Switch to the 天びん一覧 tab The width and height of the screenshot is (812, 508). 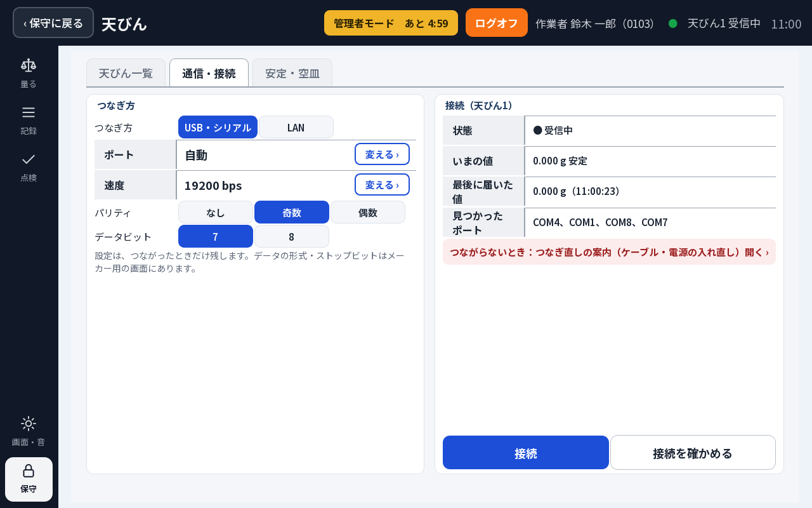pyautogui.click(x=126, y=73)
